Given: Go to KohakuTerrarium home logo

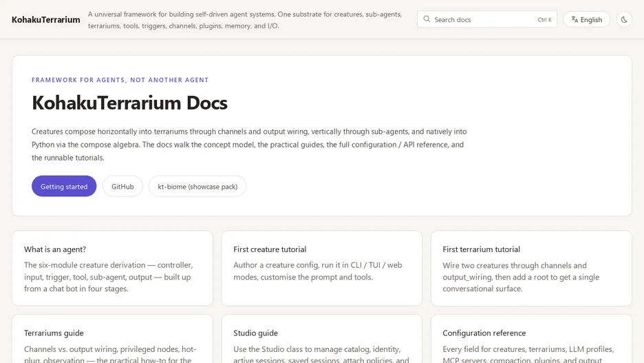Looking at the screenshot, I should (x=46, y=20).
